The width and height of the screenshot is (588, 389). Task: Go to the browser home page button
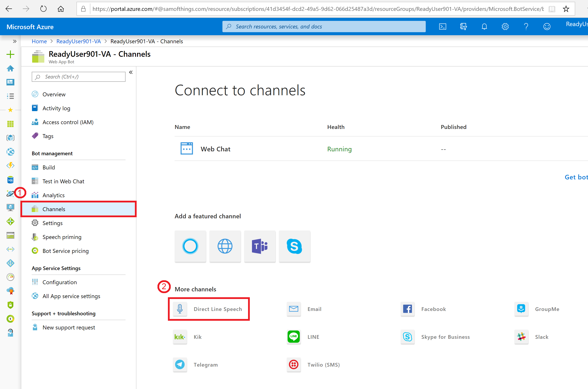point(61,9)
